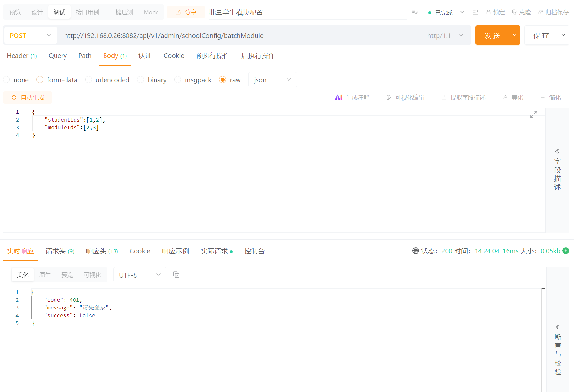Open the Query tab
574x392 pixels.
(x=58, y=56)
